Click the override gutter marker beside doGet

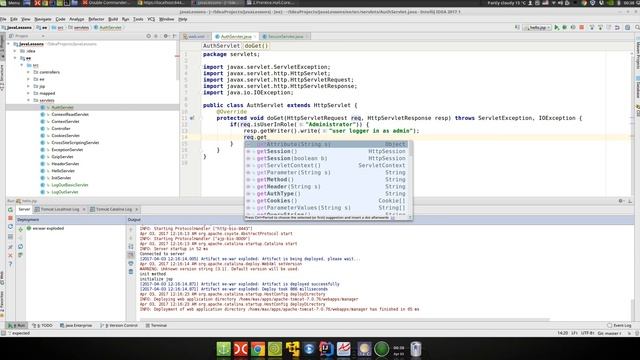click(x=192, y=118)
